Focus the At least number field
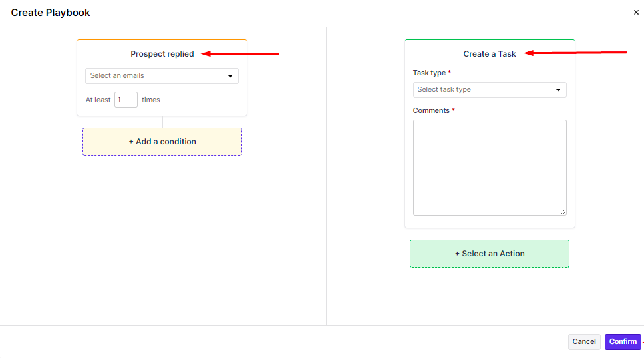Screen dimensions: 644x358 click(x=126, y=100)
